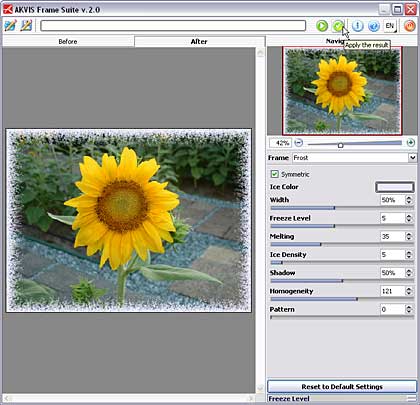Click Reset to Default Settings button
The width and height of the screenshot is (420, 405).
[x=342, y=387]
